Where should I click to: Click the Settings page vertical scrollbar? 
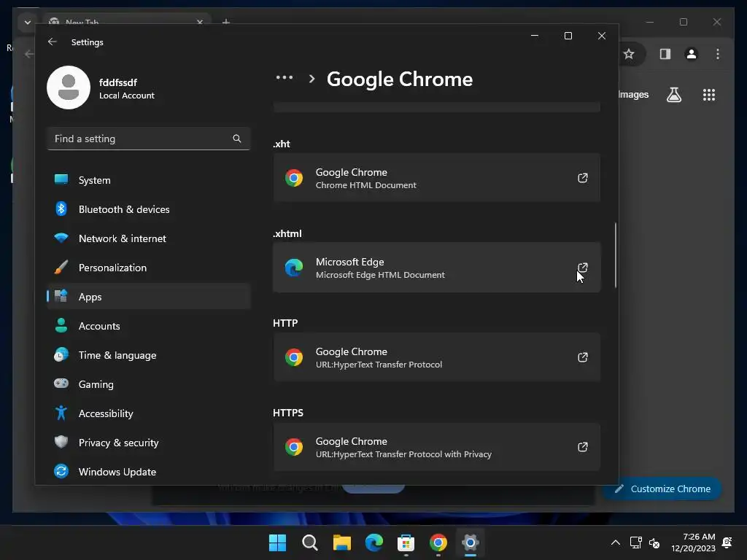[615, 255]
